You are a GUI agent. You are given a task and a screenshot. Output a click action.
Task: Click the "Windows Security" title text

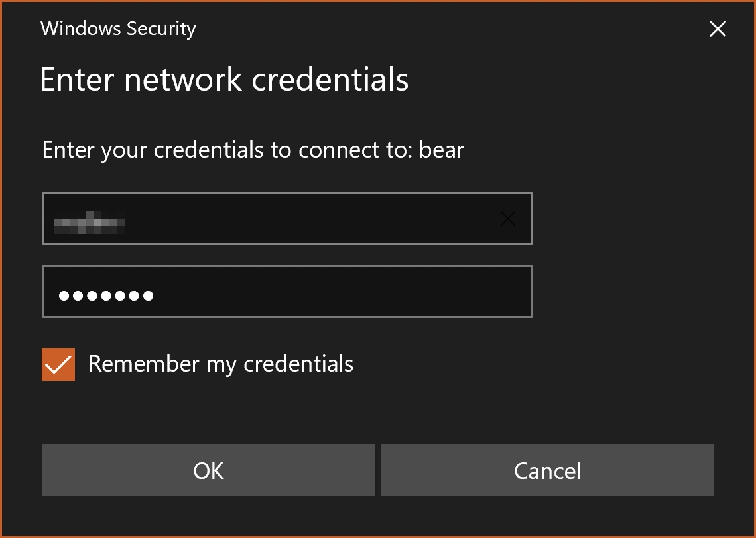[118, 29]
